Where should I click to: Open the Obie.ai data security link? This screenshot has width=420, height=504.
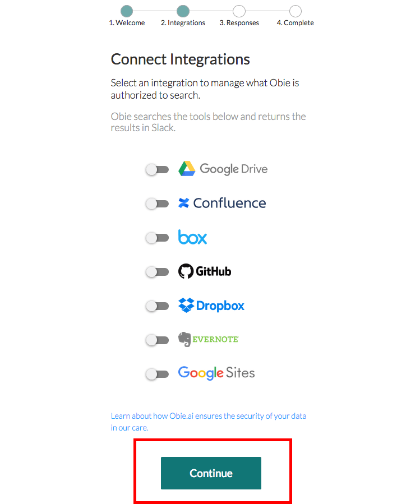coord(208,416)
